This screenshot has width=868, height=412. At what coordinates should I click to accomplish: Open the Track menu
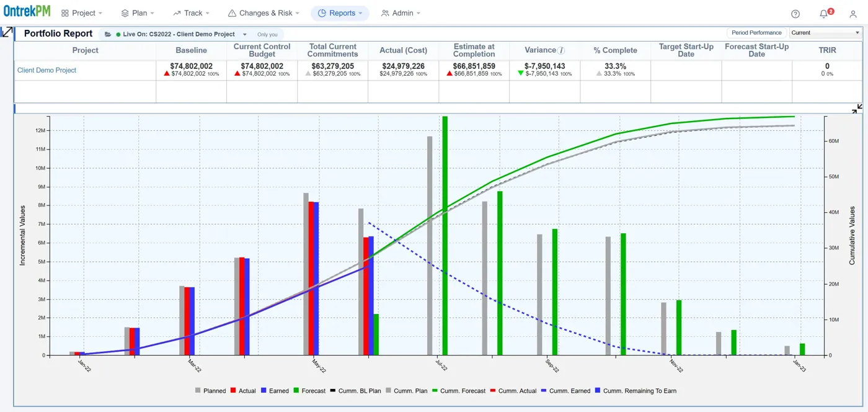[x=191, y=13]
